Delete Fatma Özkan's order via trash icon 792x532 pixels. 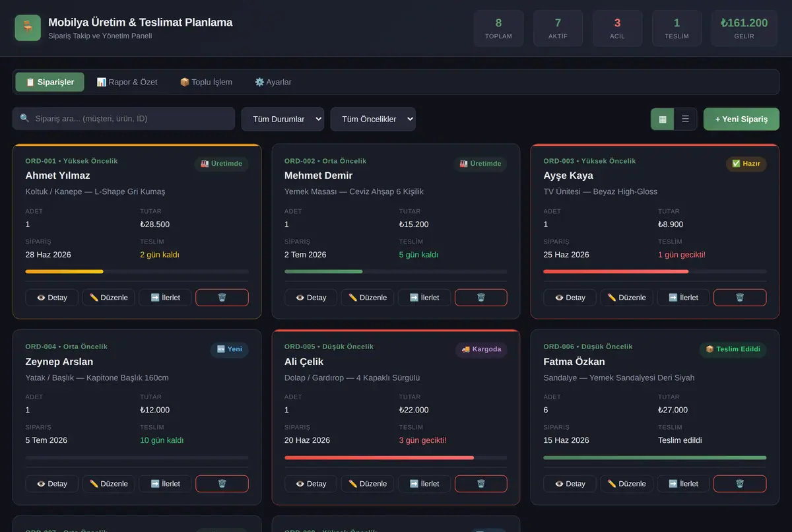tap(740, 484)
